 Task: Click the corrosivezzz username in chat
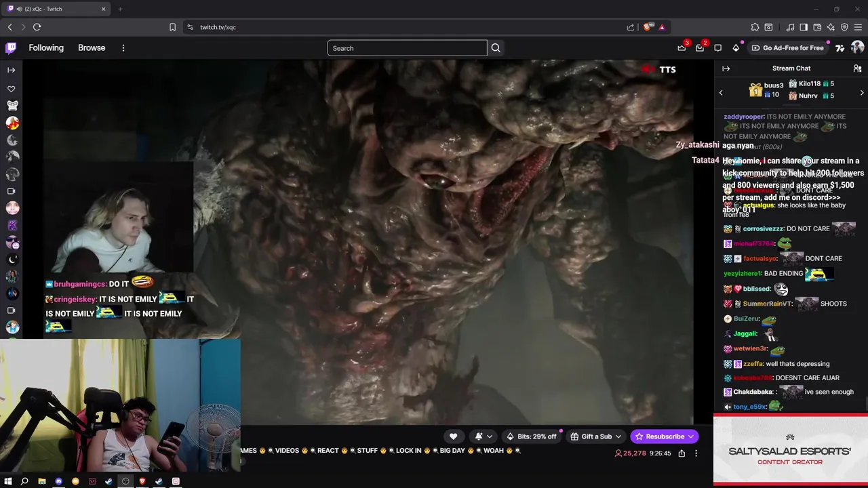(x=763, y=229)
